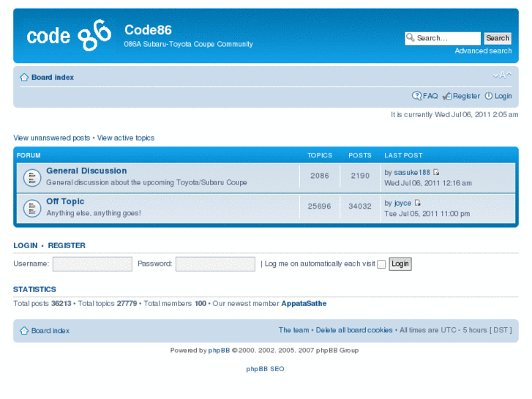Open The team link
Viewport: 532px width, 399px height.
pos(294,330)
